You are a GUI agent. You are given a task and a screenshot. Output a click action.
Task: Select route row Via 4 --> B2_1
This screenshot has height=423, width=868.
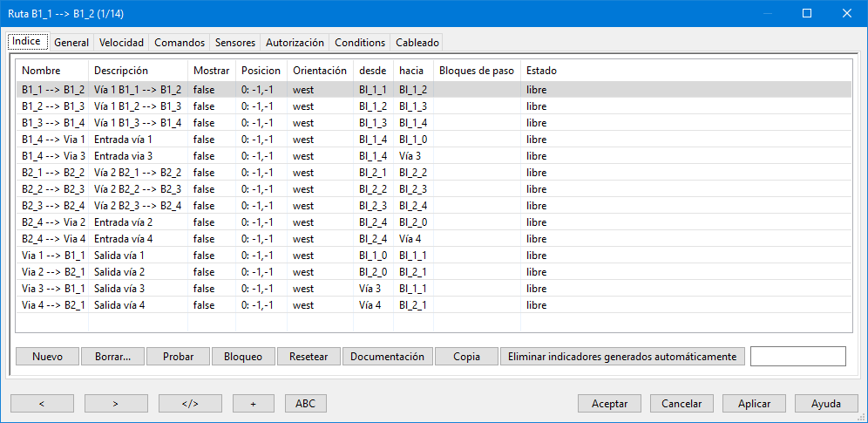click(434, 305)
